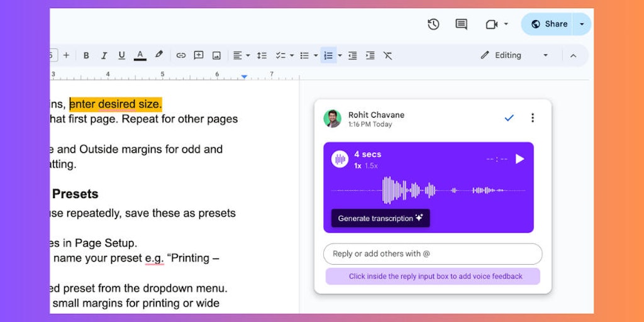
Task: Open the Editing mode dropdown
Action: (514, 55)
